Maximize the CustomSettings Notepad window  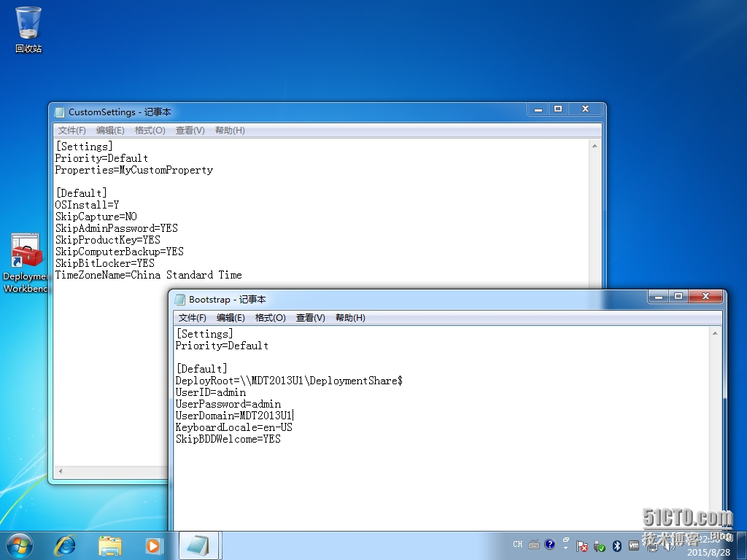pos(558,109)
